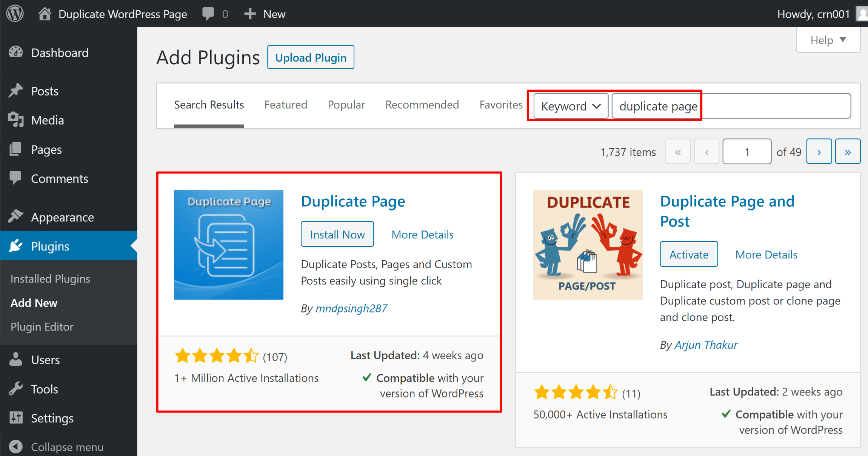Open the Keyword search filter dropdown

[x=570, y=106]
